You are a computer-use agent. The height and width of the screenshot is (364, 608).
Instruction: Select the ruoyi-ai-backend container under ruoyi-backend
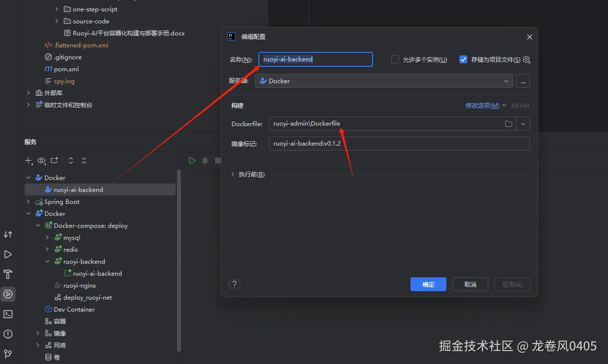pos(97,273)
